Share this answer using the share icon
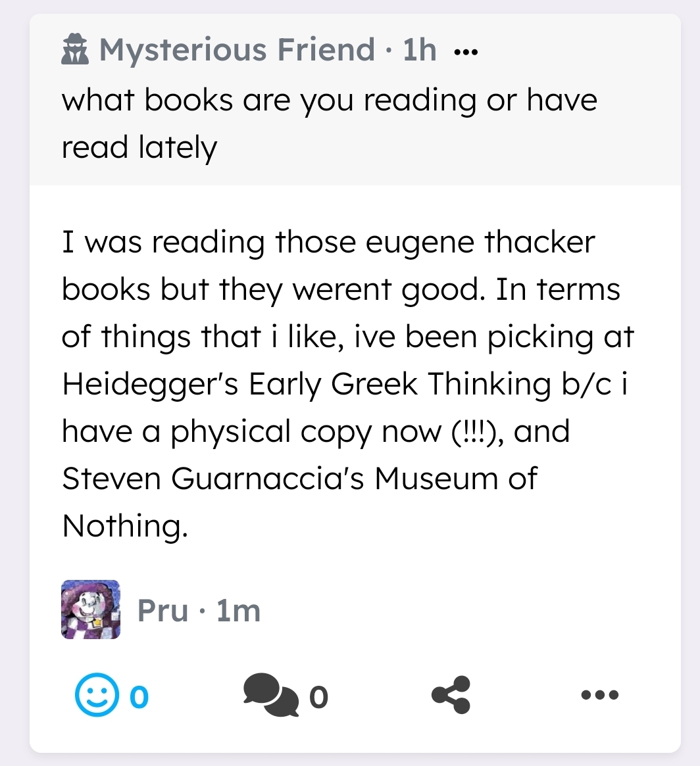This screenshot has height=766, width=700. click(x=451, y=695)
